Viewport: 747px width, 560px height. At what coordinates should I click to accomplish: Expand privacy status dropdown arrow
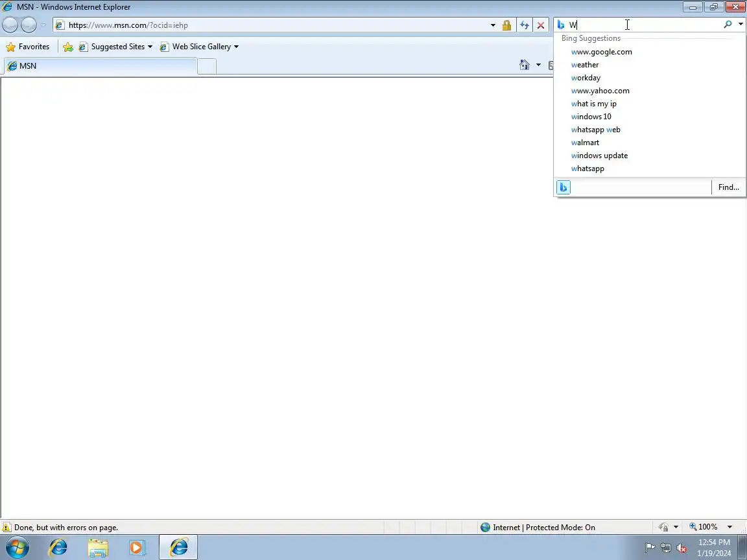[676, 527]
